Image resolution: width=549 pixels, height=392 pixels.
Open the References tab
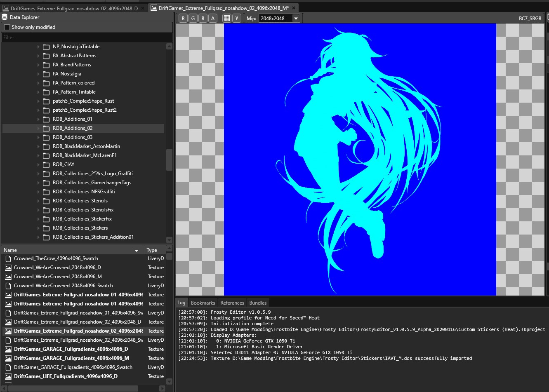[232, 303]
